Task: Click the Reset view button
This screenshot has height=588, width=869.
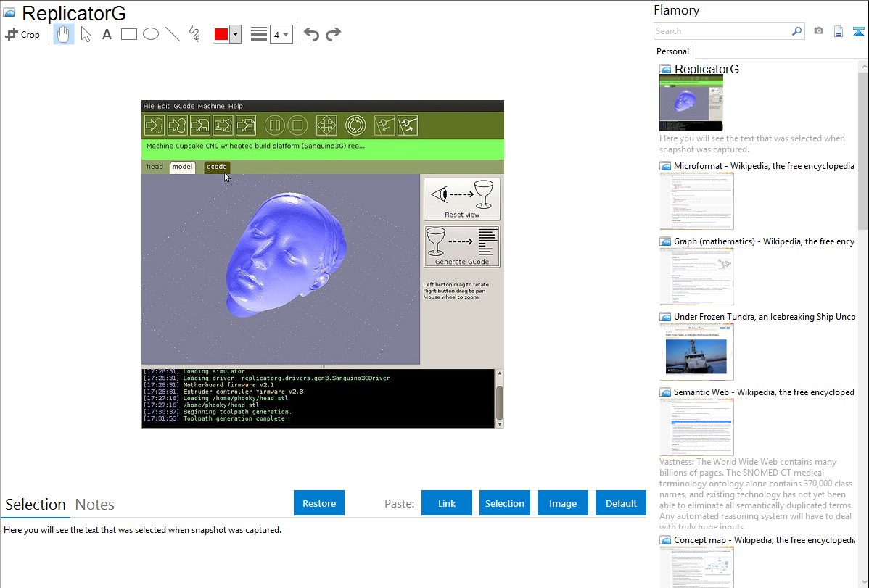Action: click(461, 199)
